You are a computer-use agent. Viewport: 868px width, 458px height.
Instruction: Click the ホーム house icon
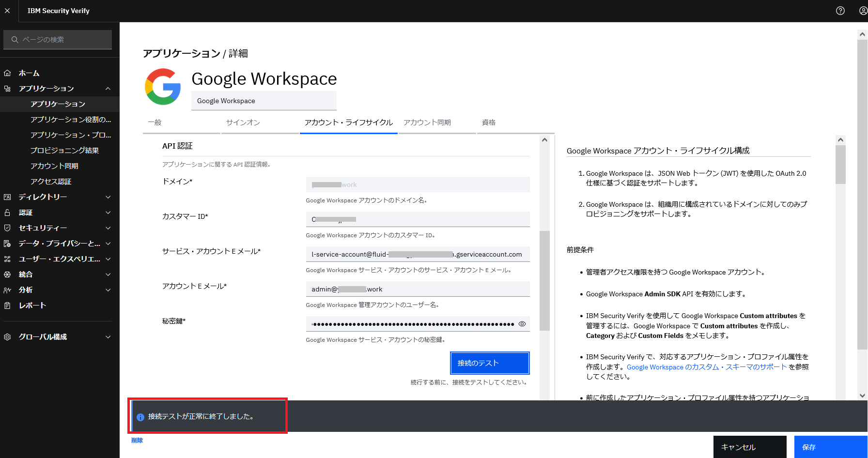point(7,73)
